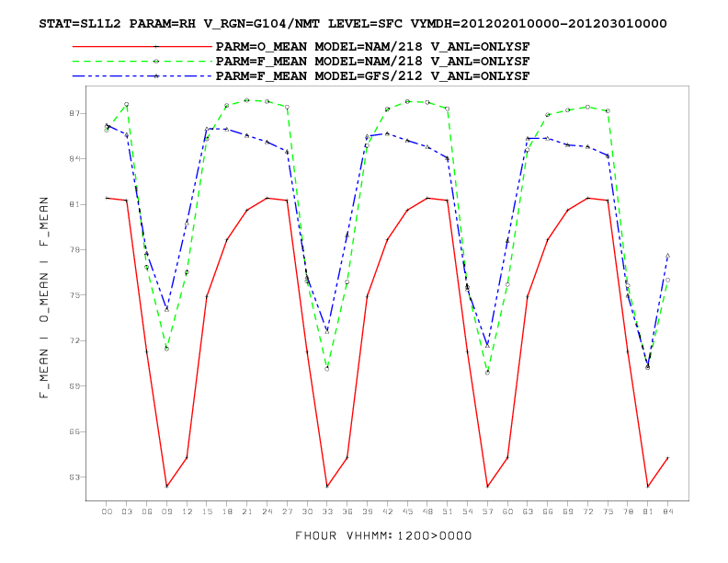Click green NAM data point at hour 72
The width and height of the screenshot is (728, 563).
[587, 107]
